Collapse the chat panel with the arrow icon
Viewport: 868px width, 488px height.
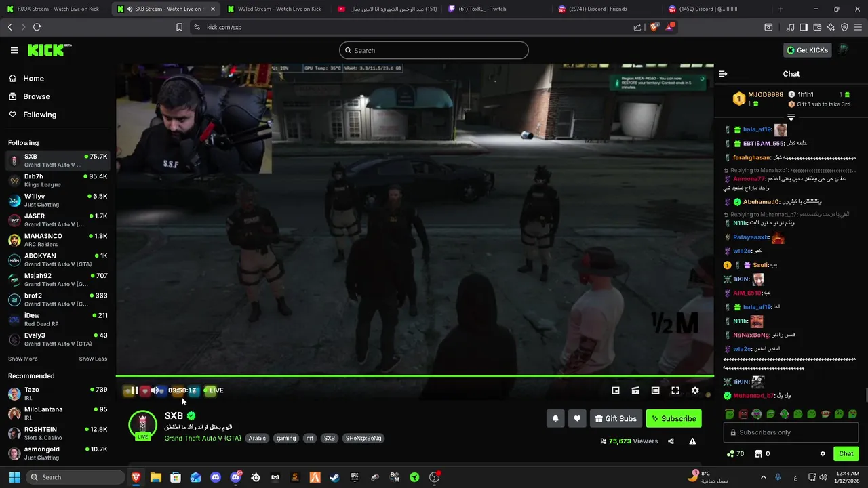(x=723, y=74)
